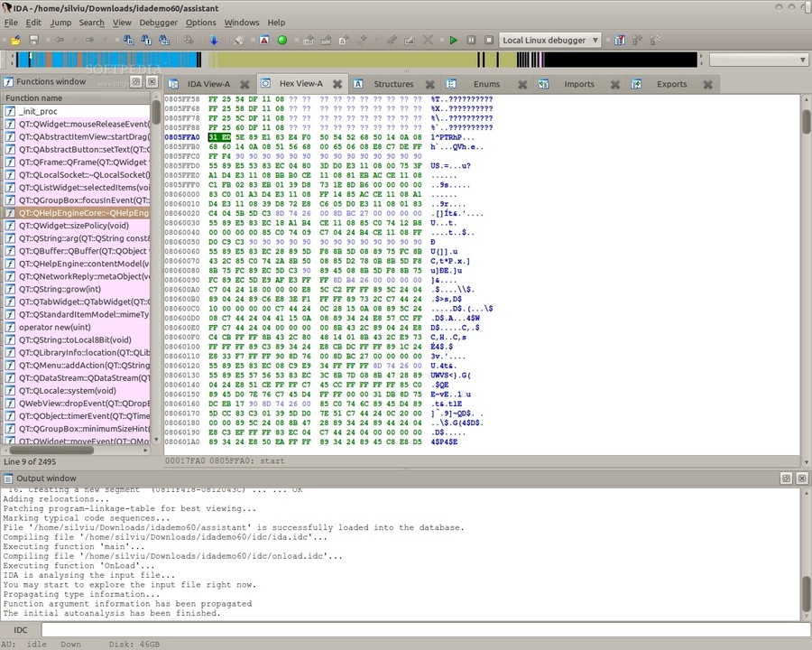
Task: Switch to the Structures tab
Action: (393, 83)
